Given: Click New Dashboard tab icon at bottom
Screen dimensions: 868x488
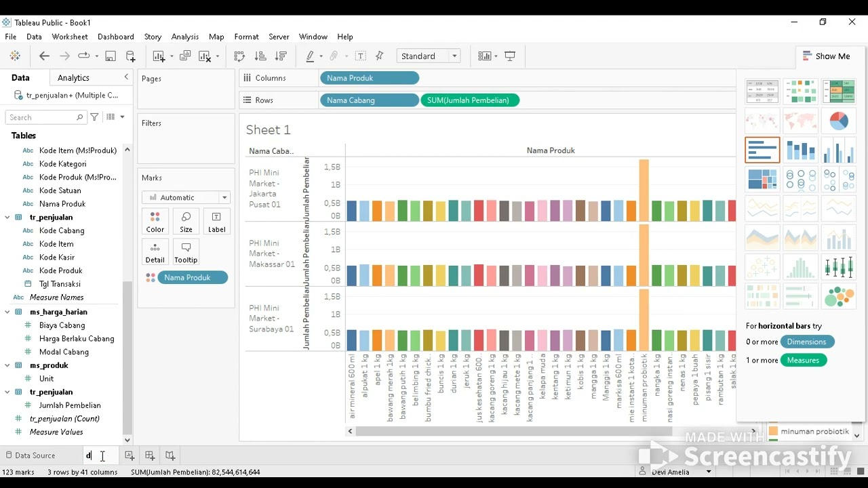Looking at the screenshot, I should tap(150, 455).
